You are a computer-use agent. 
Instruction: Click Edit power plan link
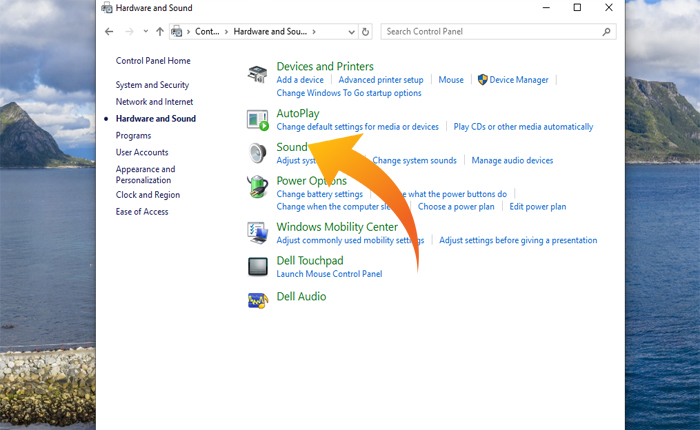pos(537,207)
